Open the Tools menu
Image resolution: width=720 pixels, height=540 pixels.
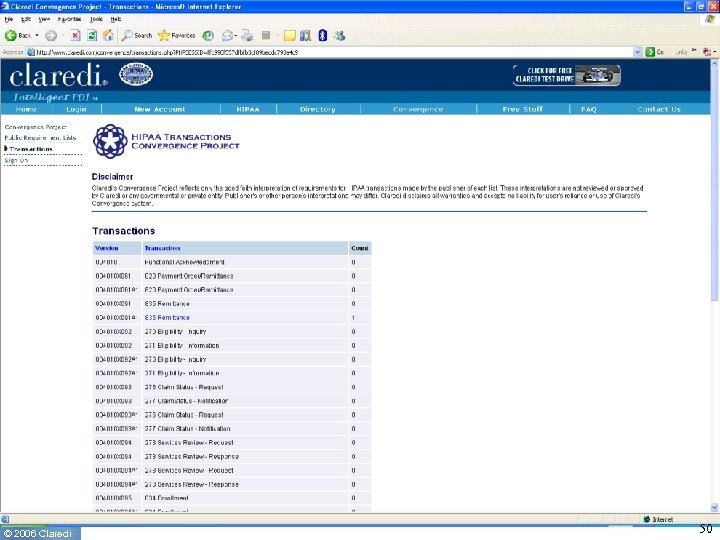click(96, 19)
